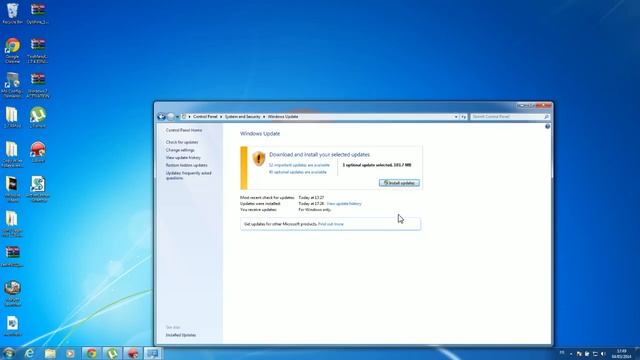Image resolution: width=640 pixels, height=360 pixels.
Task: Click Check for updates in sidebar
Action: 182,142
